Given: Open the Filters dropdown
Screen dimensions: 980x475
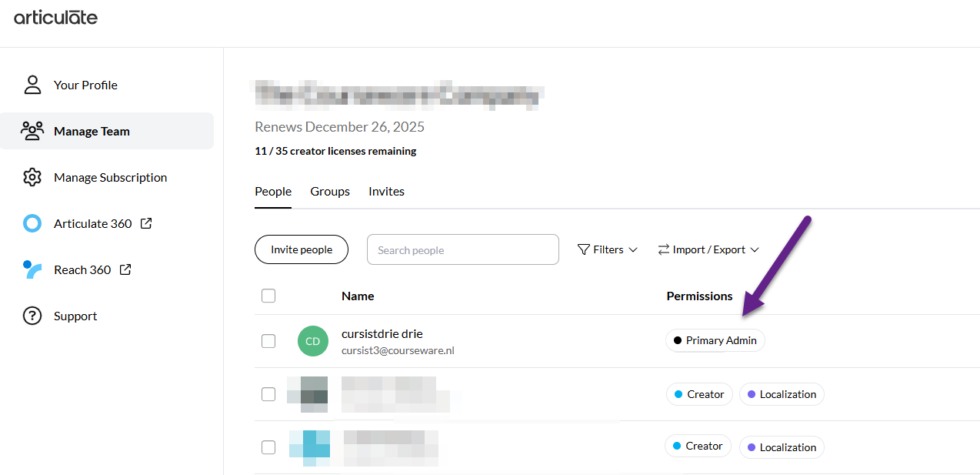Looking at the screenshot, I should tap(608, 249).
